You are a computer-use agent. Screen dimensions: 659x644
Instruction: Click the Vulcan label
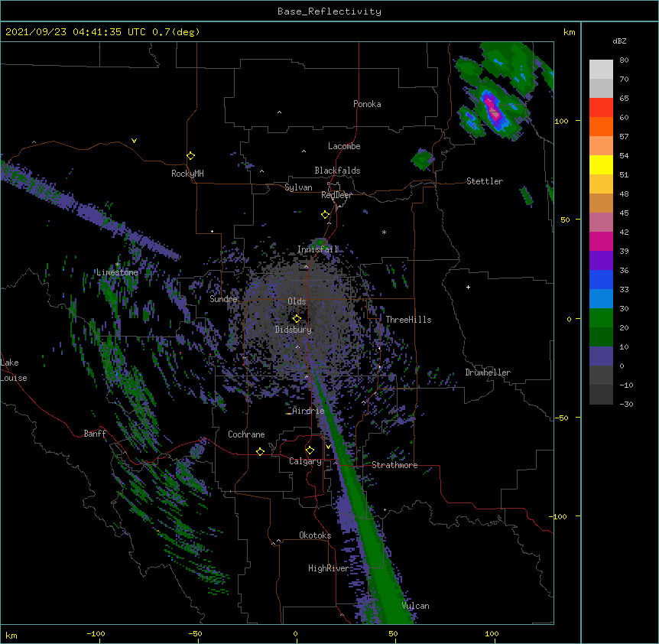point(415,606)
